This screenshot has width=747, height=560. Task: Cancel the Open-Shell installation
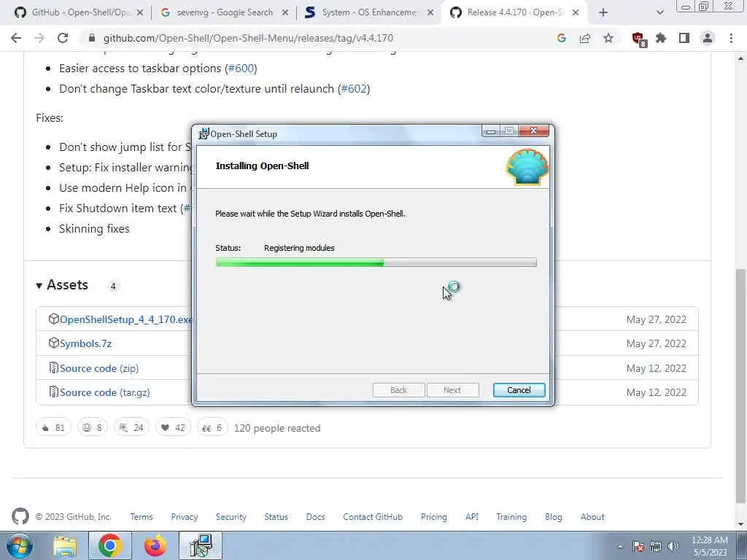pyautogui.click(x=519, y=391)
